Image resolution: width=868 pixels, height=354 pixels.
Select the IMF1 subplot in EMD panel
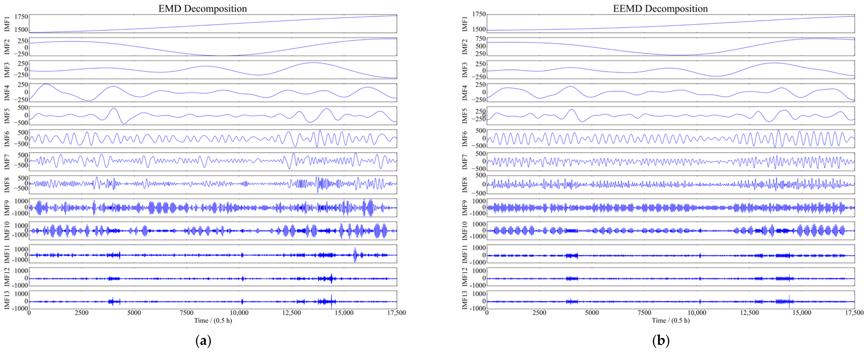(x=213, y=24)
